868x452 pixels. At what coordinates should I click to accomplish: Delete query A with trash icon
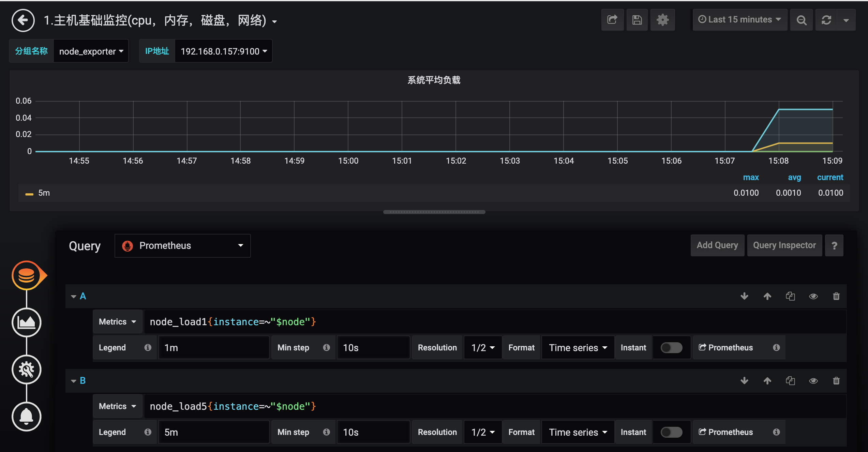click(836, 296)
